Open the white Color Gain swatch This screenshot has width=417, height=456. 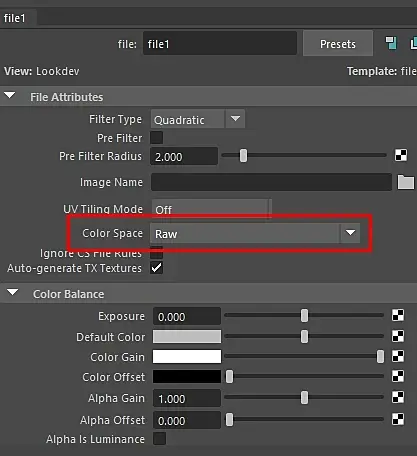pyautogui.click(x=187, y=356)
